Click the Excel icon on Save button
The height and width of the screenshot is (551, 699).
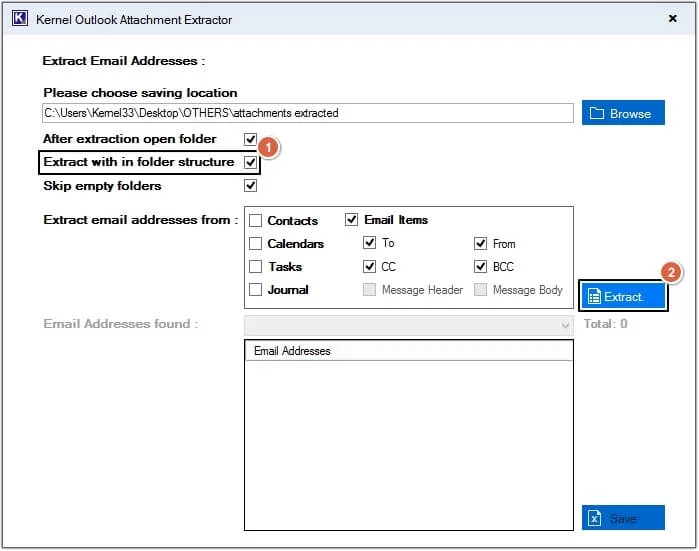(594, 518)
